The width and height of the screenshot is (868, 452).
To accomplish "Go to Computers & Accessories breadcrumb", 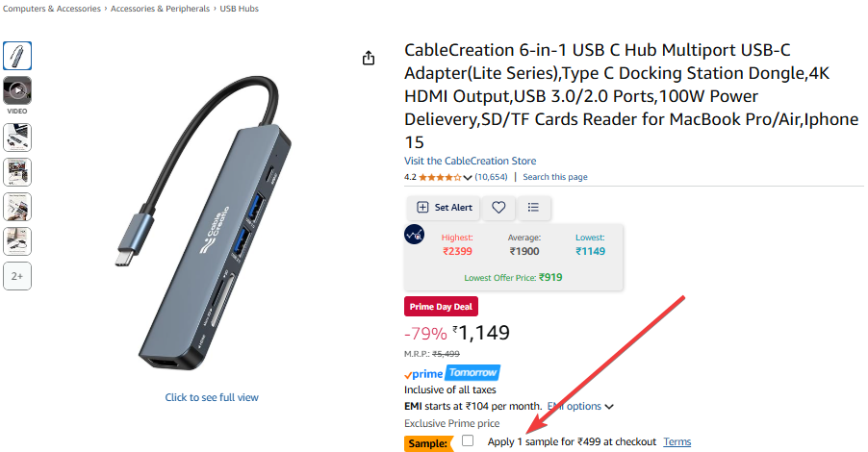I will click(52, 9).
